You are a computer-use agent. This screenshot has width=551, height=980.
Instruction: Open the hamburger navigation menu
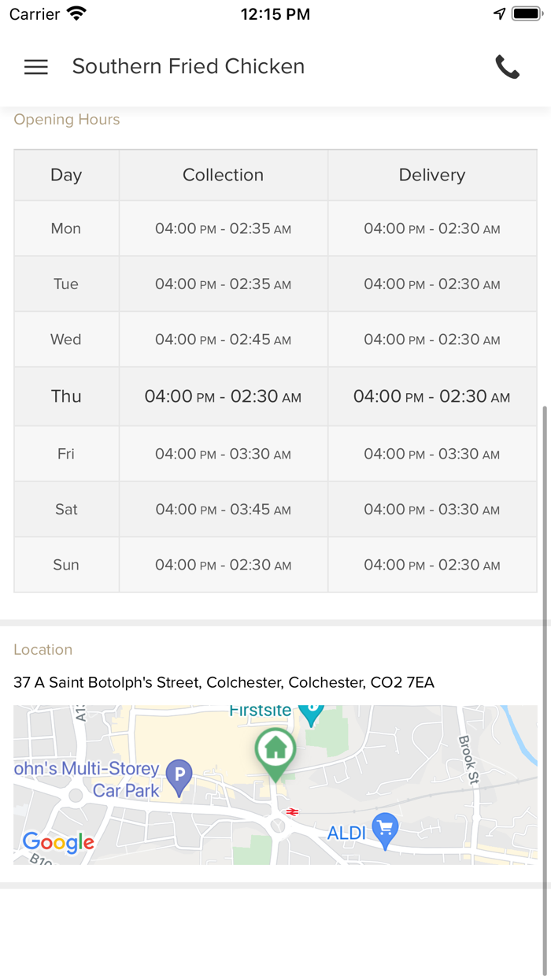coord(36,67)
